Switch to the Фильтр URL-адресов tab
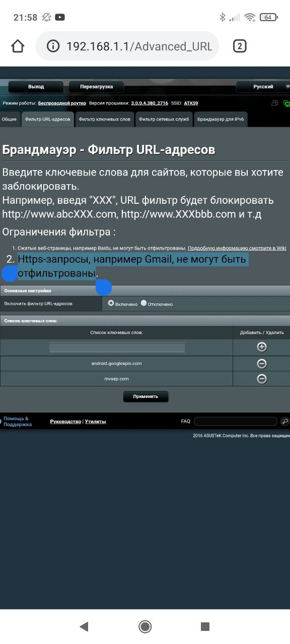Screen dimensions: 290x644 [x=47, y=119]
